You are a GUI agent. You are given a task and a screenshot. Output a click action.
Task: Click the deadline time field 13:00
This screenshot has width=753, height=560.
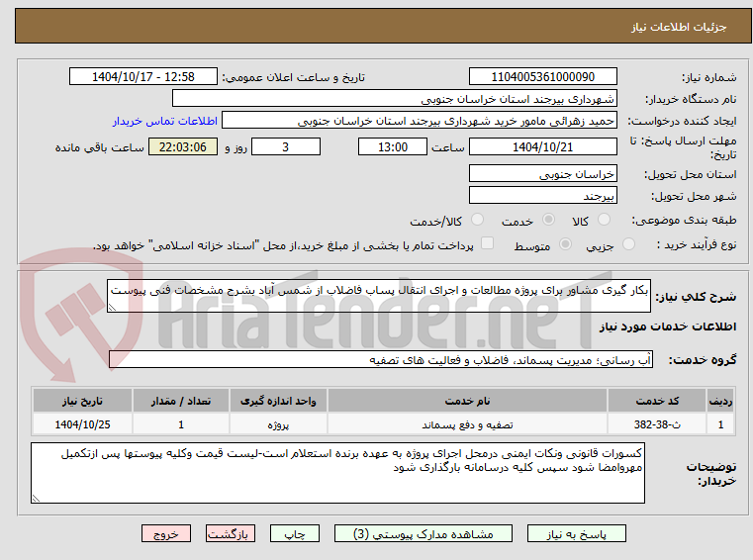pyautogui.click(x=393, y=147)
